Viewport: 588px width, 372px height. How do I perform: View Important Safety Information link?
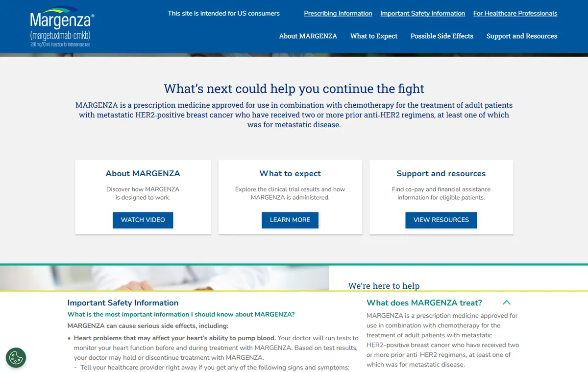click(423, 14)
